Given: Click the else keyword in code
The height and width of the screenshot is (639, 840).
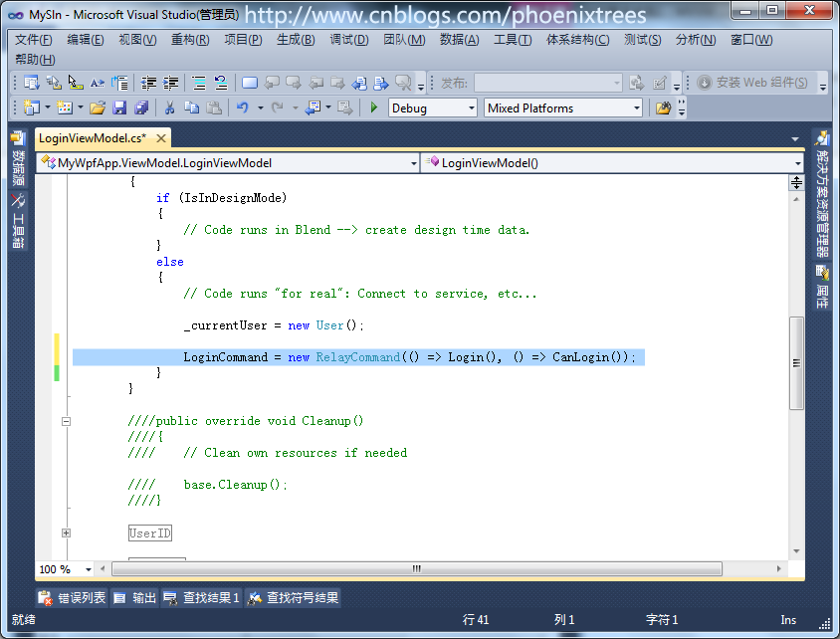Looking at the screenshot, I should [170, 262].
